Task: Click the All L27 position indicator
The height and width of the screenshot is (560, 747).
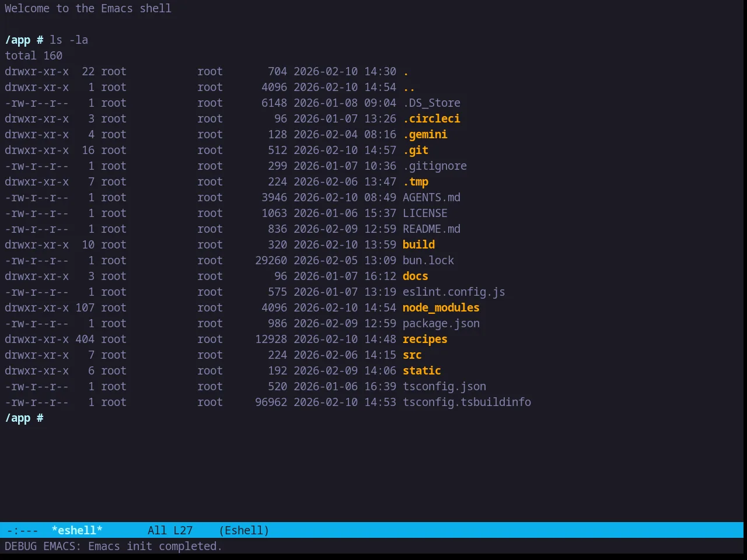Action: click(170, 530)
